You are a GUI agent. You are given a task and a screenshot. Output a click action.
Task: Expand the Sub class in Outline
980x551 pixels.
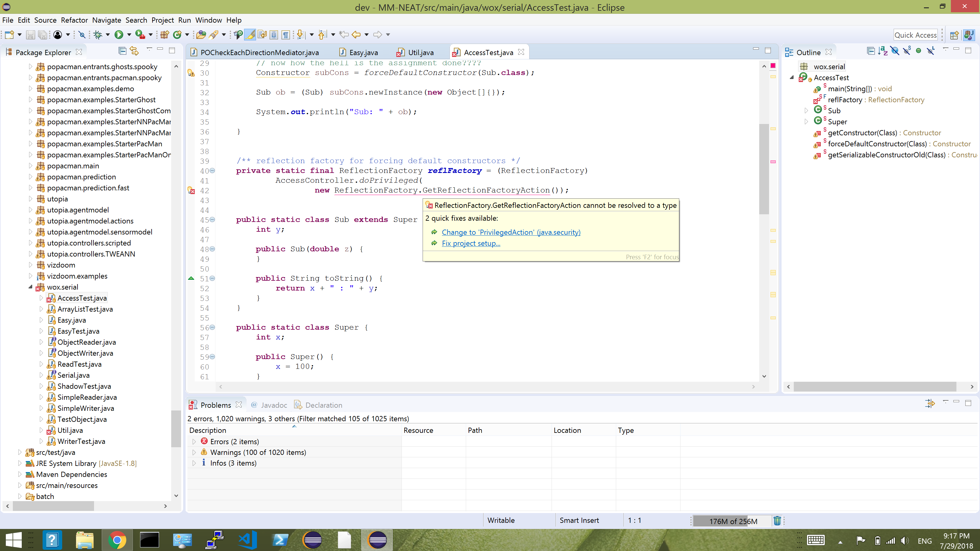pos(806,111)
